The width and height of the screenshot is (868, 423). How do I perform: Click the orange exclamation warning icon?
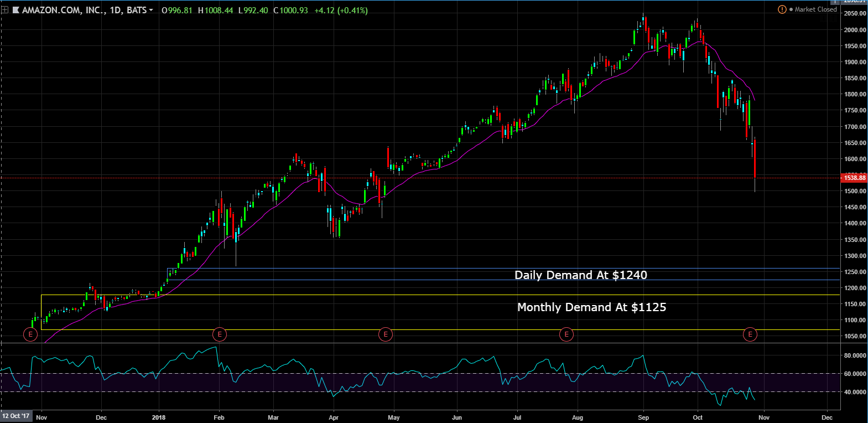(782, 9)
